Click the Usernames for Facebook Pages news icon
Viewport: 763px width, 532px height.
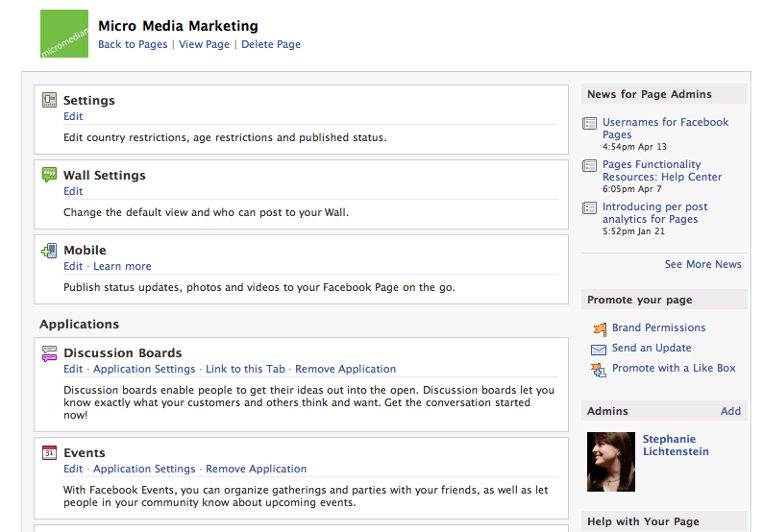point(590,123)
